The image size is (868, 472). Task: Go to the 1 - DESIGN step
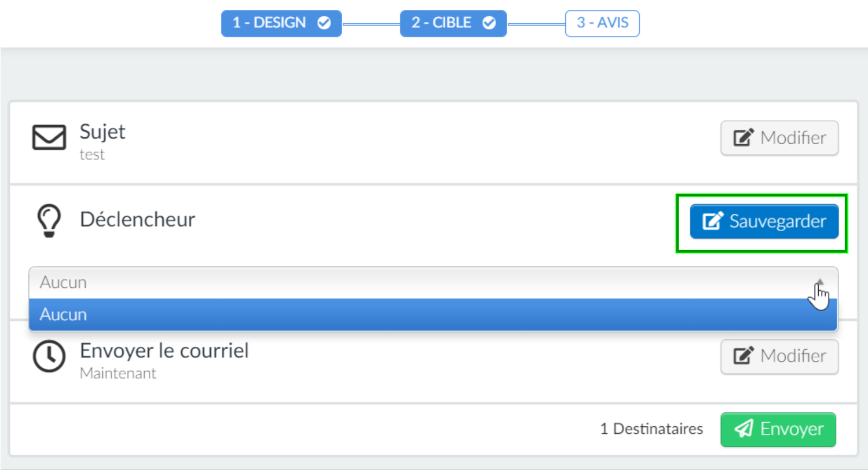coord(281,23)
